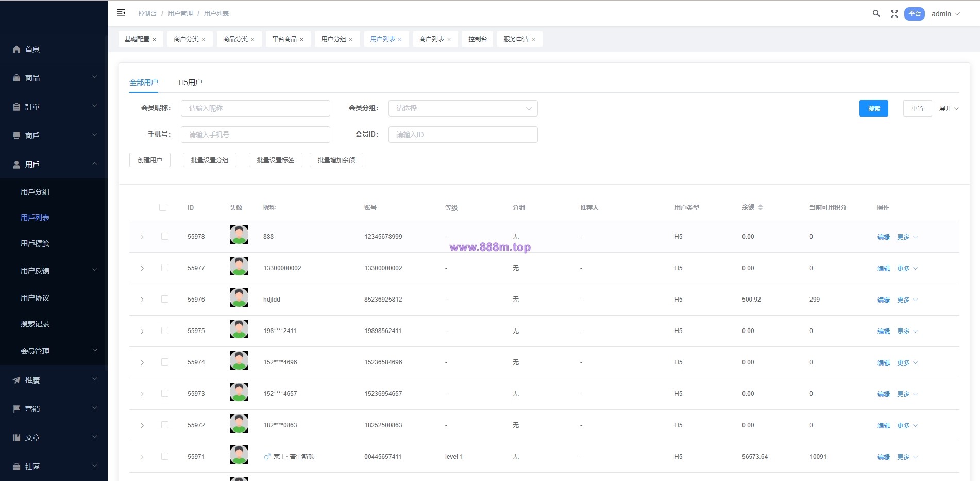The image size is (980, 481).
Task: Click the 重置 reset button
Action: [x=918, y=108]
